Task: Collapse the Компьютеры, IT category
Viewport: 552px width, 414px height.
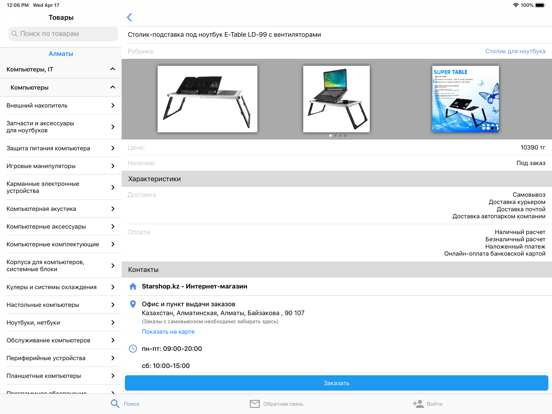Action: [112, 69]
